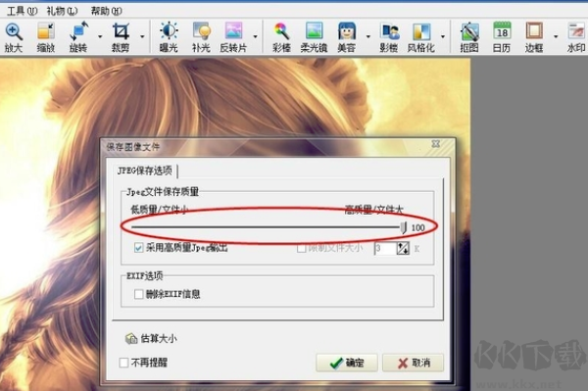Expand the 旋转 dropdown arrow
The width and height of the screenshot is (588, 391).
100,36
